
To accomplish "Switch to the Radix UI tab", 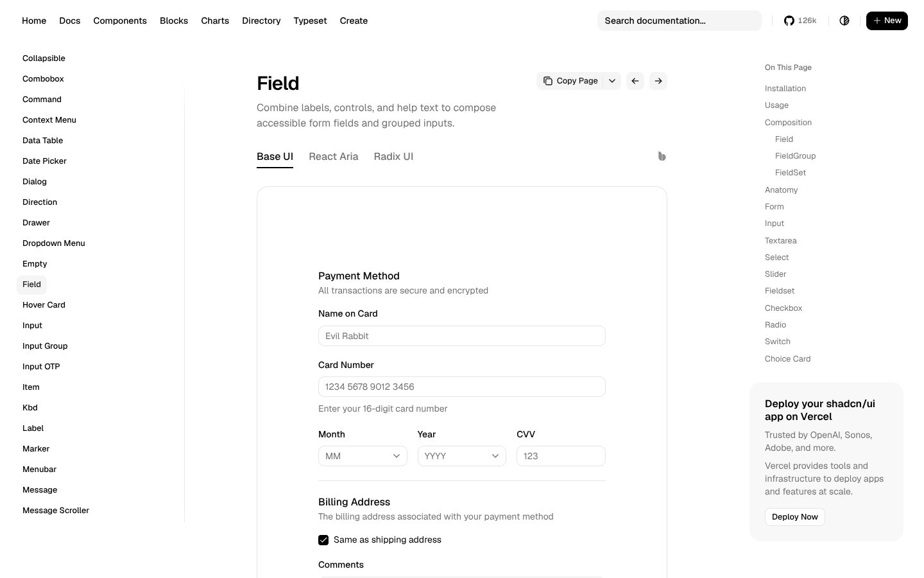I will coord(393,157).
